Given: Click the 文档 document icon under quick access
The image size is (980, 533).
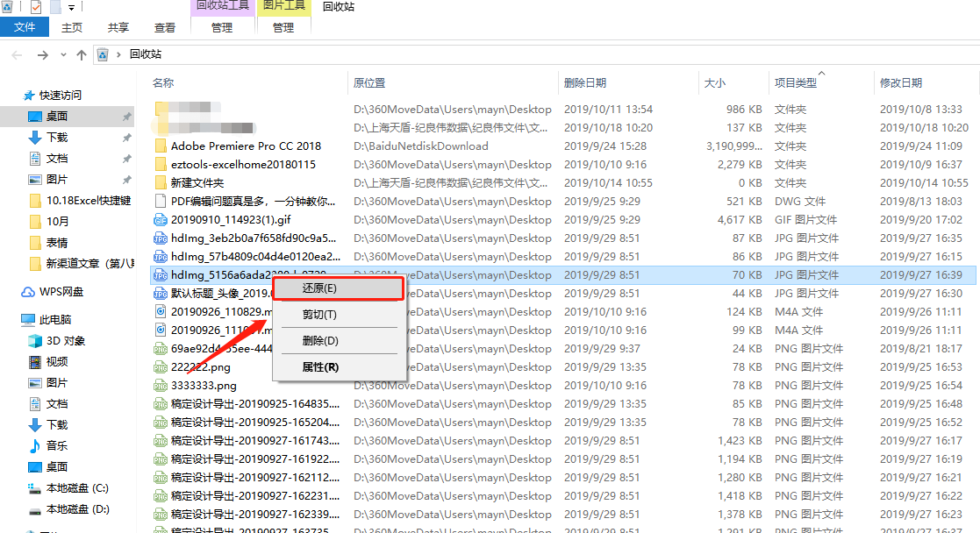Looking at the screenshot, I should pyautogui.click(x=35, y=159).
